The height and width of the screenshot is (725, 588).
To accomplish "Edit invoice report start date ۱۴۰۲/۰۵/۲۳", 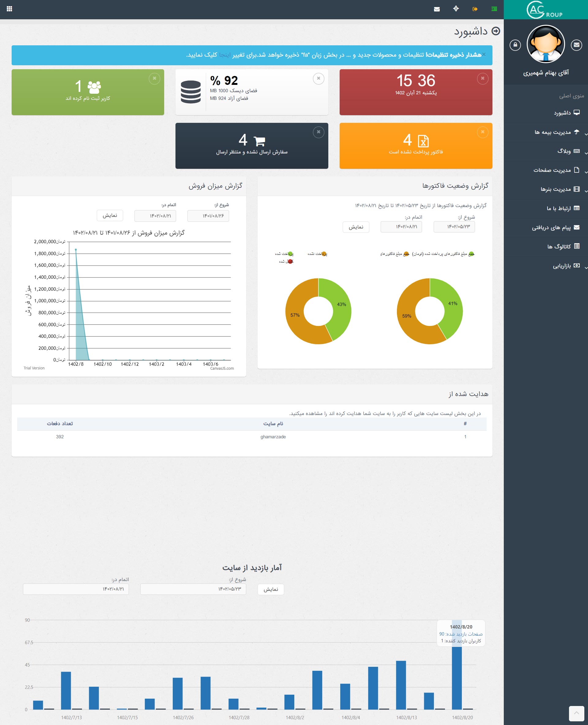I will pyautogui.click(x=454, y=227).
